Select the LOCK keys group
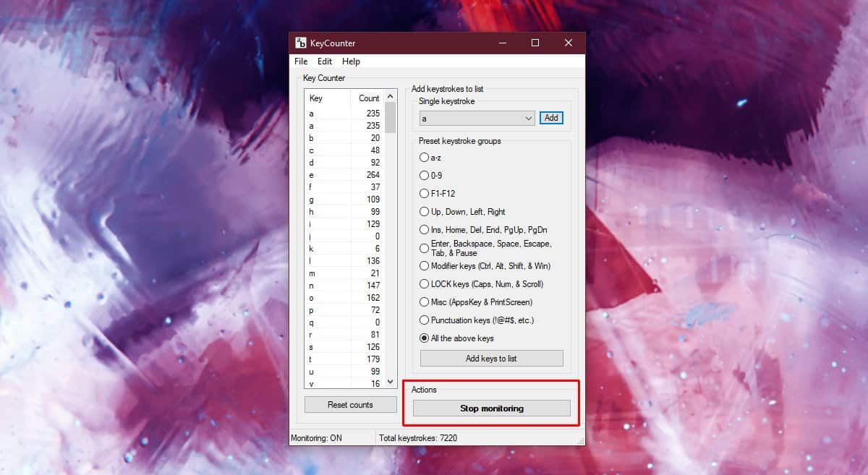This screenshot has height=475, width=868. 482,284
